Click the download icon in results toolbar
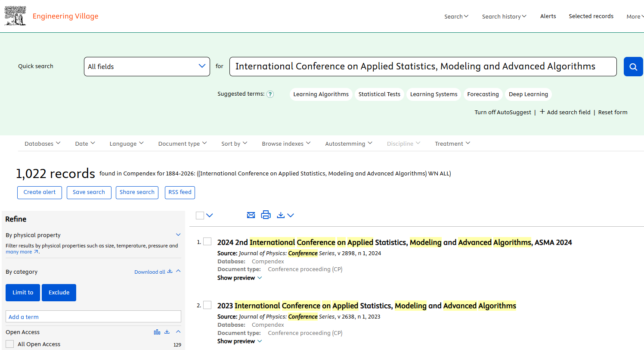Viewport: 644px width, 350px height. click(281, 215)
